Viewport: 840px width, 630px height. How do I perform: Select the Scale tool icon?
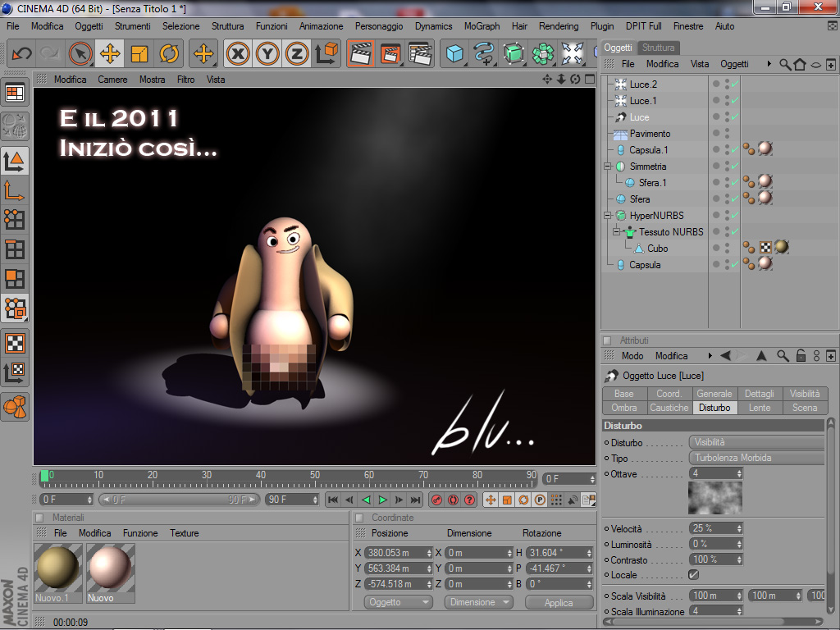(139, 54)
